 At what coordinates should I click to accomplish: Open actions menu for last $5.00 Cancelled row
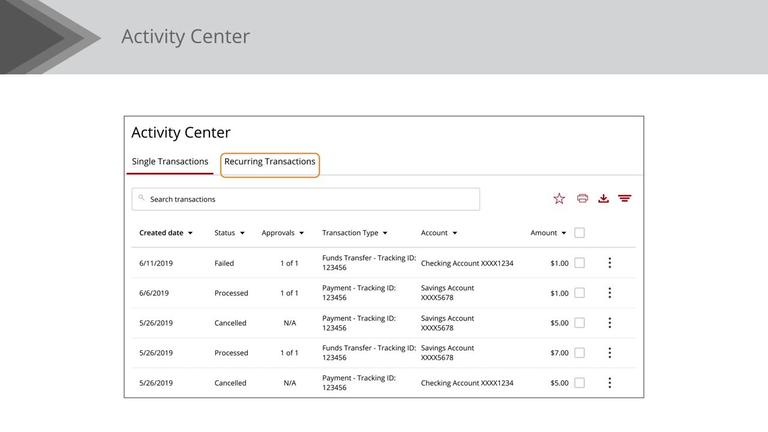tap(609, 383)
